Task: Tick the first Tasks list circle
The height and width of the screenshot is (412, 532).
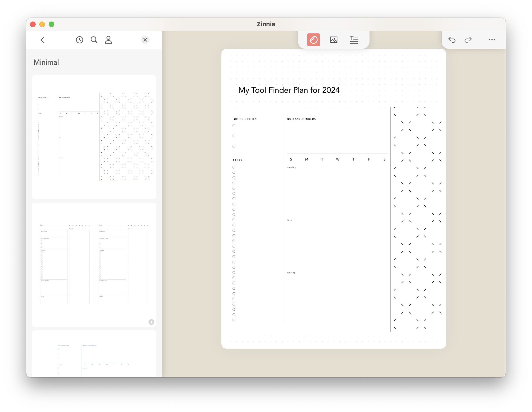Action: pyautogui.click(x=234, y=167)
